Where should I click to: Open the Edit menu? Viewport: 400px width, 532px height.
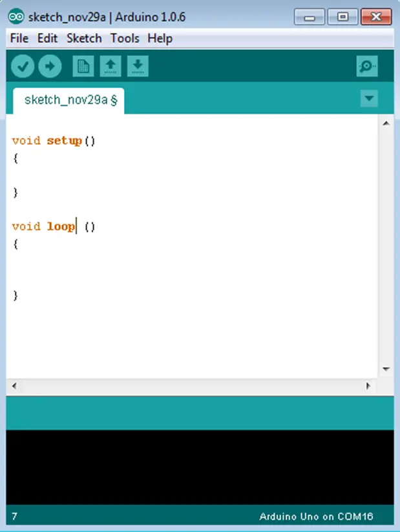click(47, 38)
